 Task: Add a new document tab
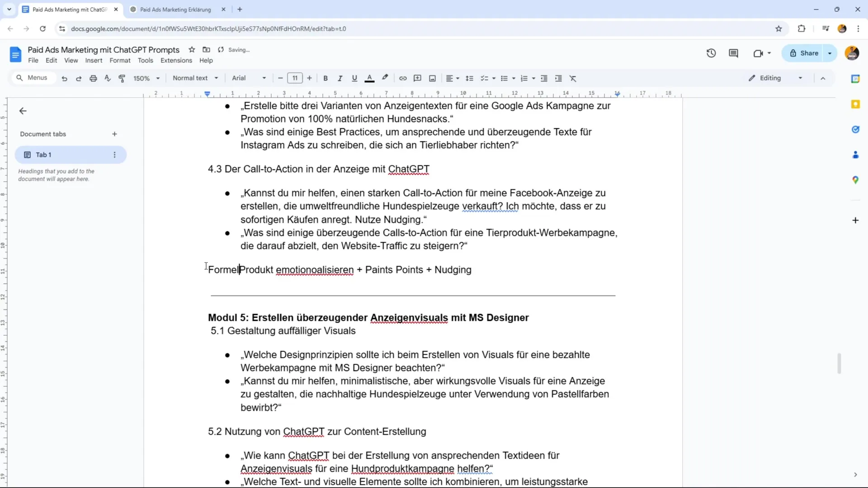click(x=114, y=134)
